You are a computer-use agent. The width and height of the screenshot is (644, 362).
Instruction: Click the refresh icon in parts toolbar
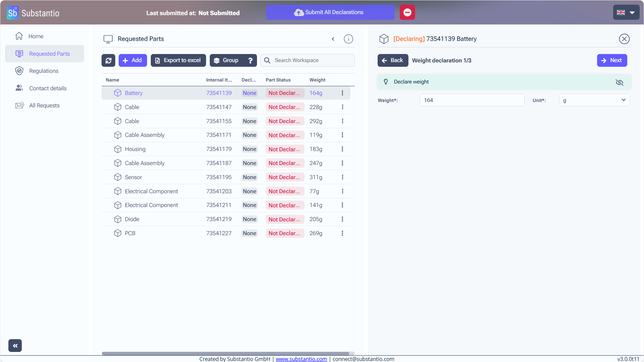(x=108, y=60)
